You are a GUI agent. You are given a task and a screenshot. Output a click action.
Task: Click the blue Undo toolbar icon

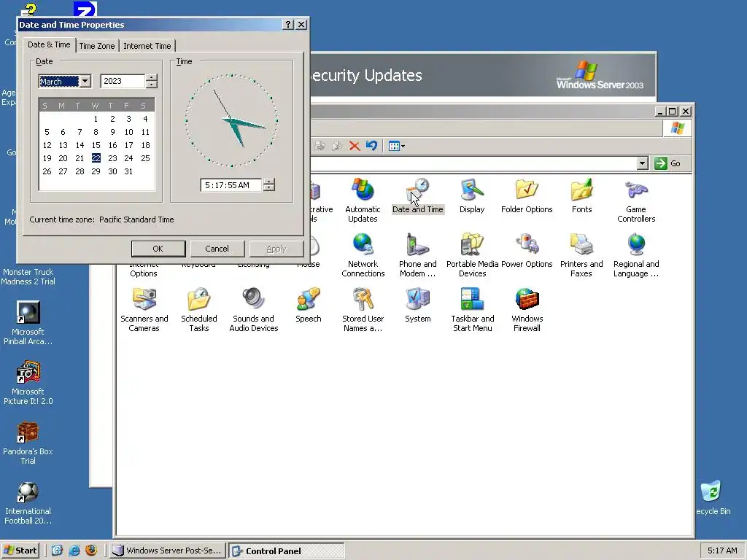click(371, 146)
